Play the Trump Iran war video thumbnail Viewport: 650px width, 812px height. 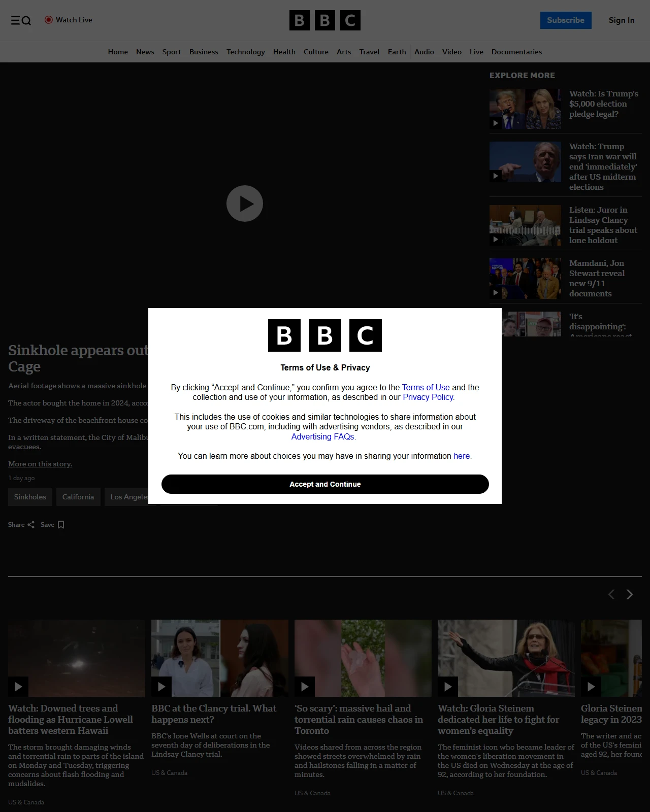pyautogui.click(x=525, y=161)
